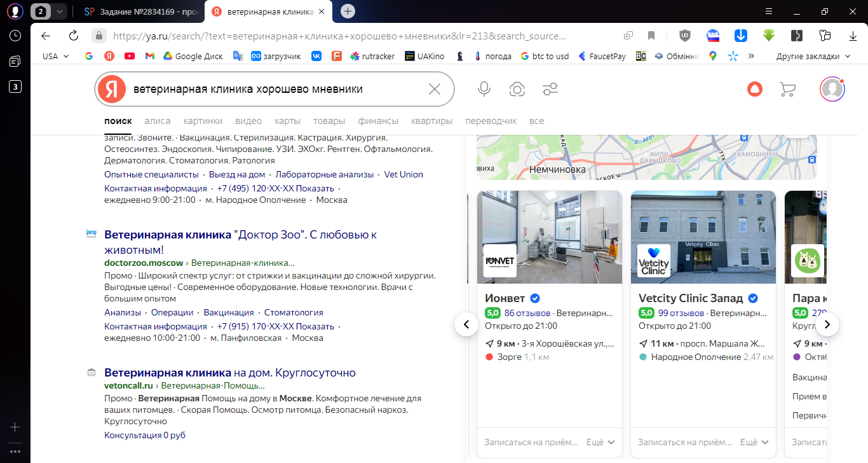The height and width of the screenshot is (463, 868).
Task: Show next clinic cards with right arrow
Action: pyautogui.click(x=827, y=324)
